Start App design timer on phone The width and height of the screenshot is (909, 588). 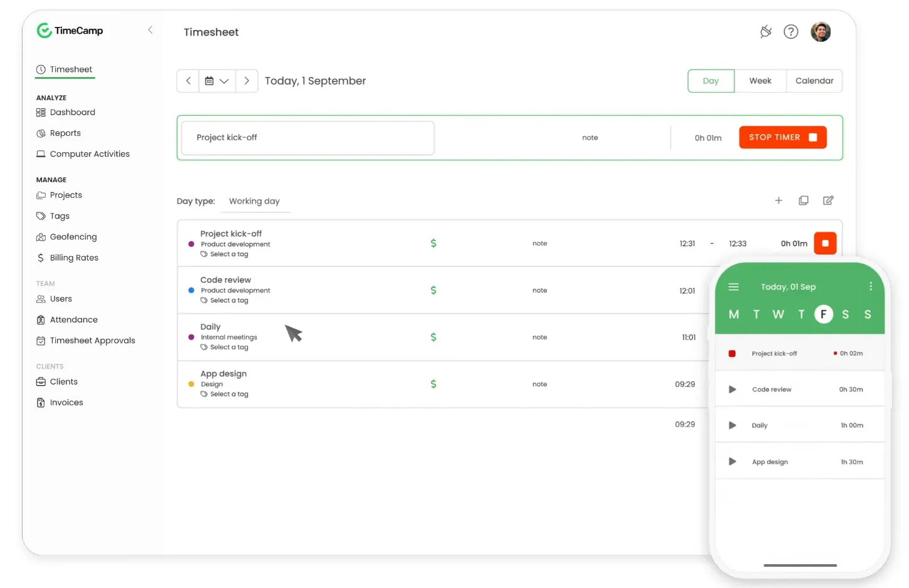click(x=732, y=462)
